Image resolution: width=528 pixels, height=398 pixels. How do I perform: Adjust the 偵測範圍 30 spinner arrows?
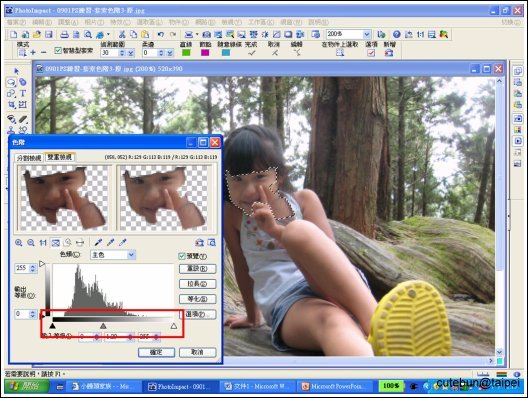(x=122, y=53)
